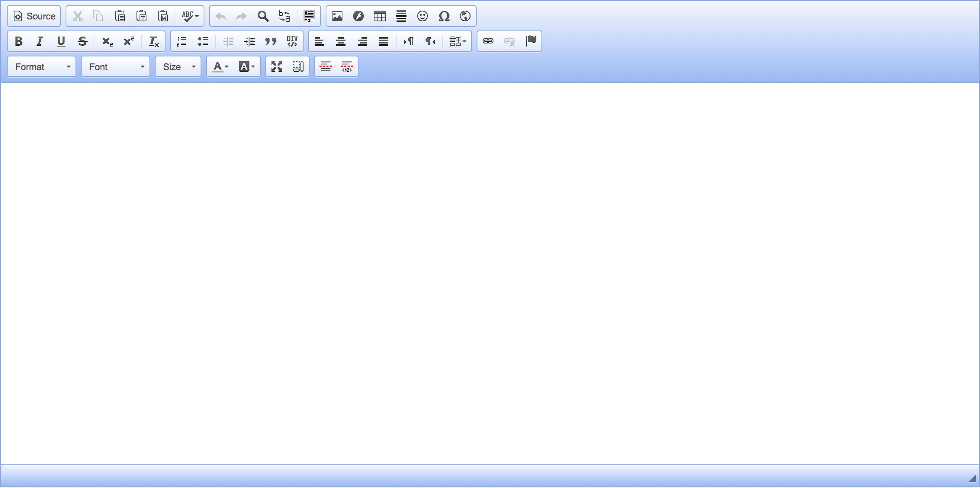980x488 pixels.
Task: Insert an image via Image icon
Action: click(x=337, y=16)
